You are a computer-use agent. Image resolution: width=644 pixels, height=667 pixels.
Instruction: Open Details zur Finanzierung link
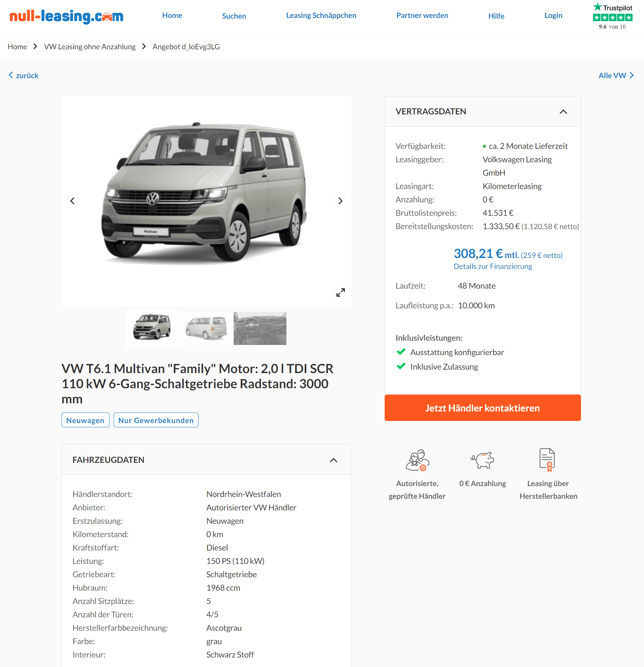point(493,266)
